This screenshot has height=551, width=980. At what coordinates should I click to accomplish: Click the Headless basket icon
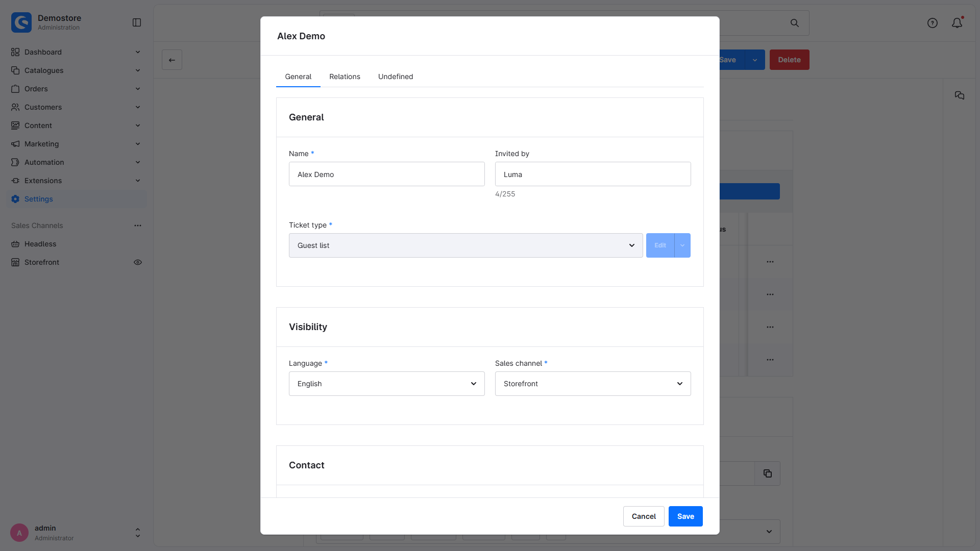[x=15, y=244]
